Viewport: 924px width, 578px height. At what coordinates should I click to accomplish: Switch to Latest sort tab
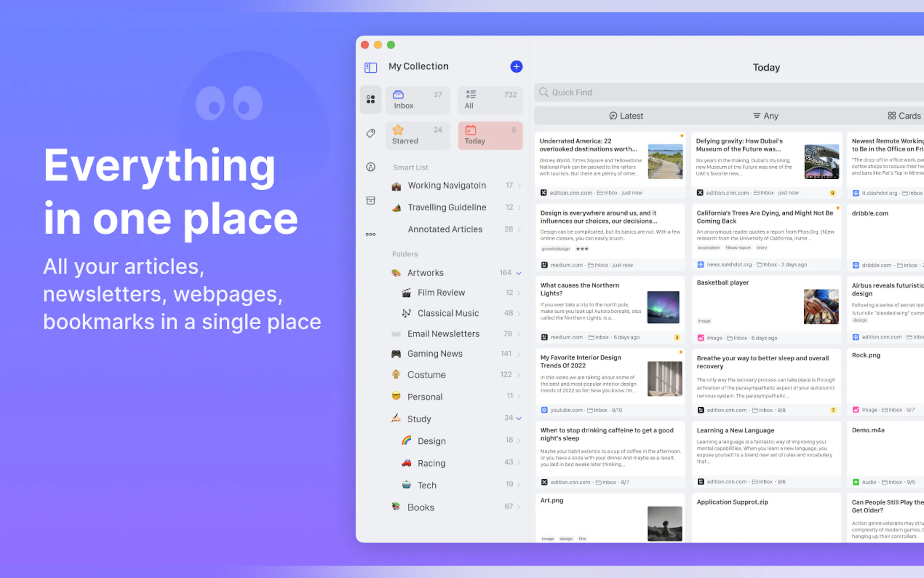626,116
